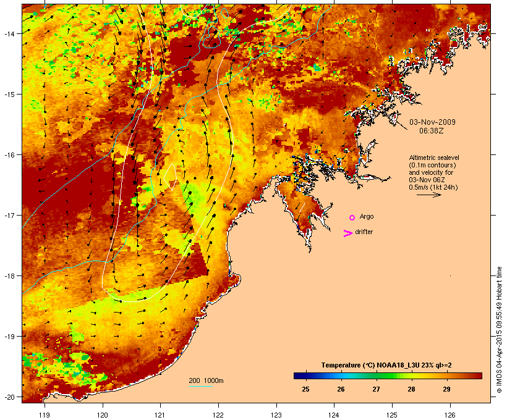This screenshot has height=420, width=507.
Task: Click the 'Argo' legend label
Action: click(x=367, y=216)
